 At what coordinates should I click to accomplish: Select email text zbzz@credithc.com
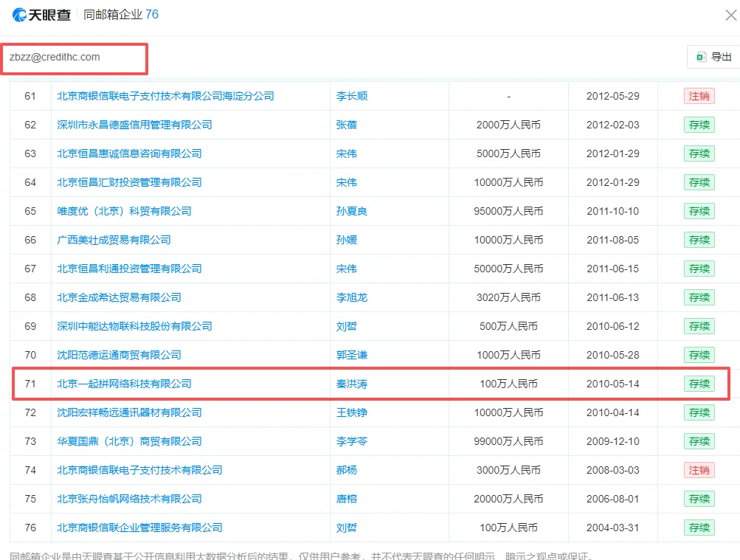tap(55, 57)
